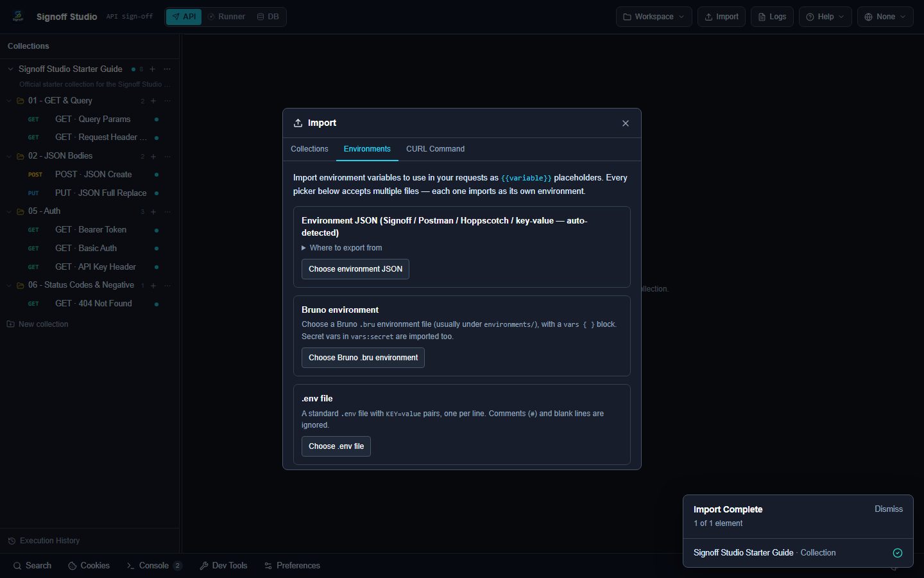Open the Console panel
Image resolution: width=924 pixels, height=578 pixels.
tap(154, 566)
